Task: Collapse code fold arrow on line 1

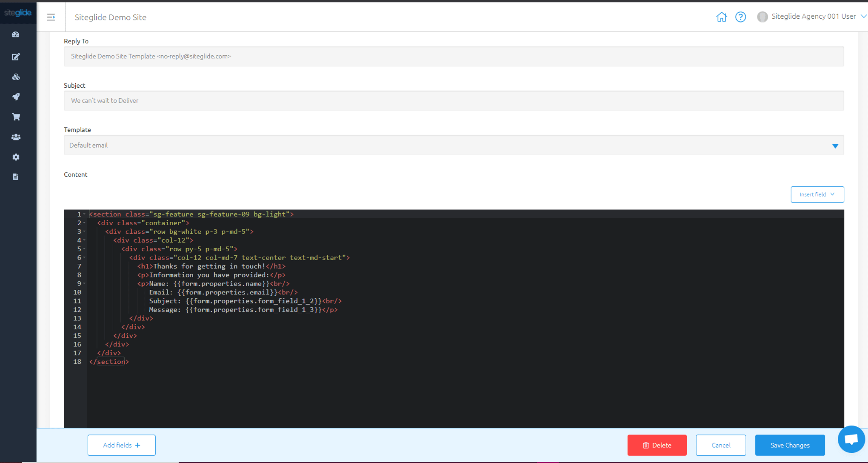Action: click(x=84, y=214)
